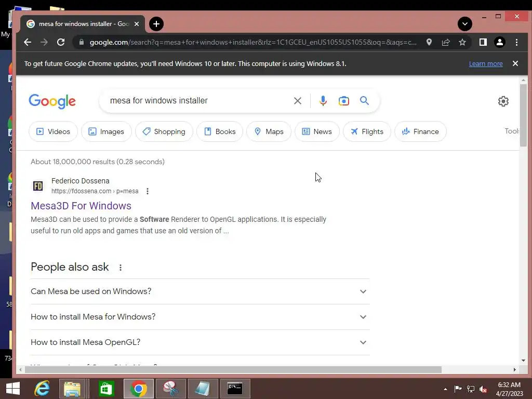Filter results by Videos
The width and height of the screenshot is (532, 399).
(x=54, y=131)
